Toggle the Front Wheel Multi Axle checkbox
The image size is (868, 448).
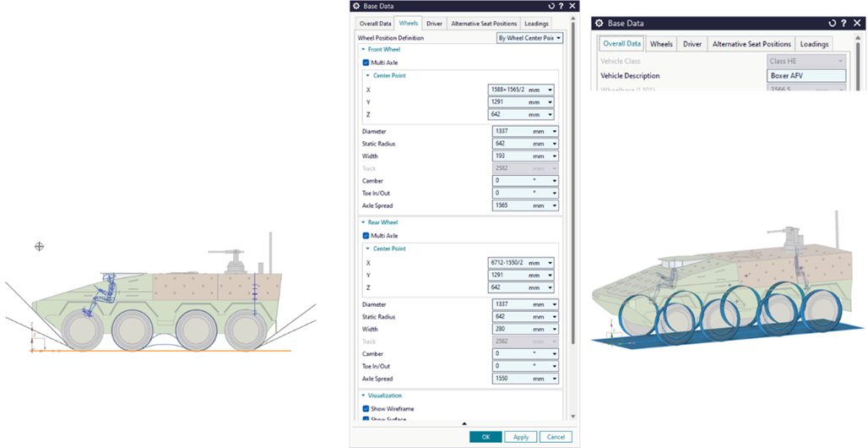click(366, 62)
